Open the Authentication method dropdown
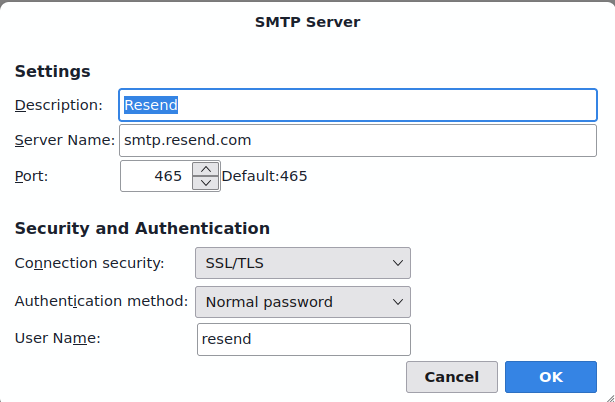615x402 pixels. point(303,302)
